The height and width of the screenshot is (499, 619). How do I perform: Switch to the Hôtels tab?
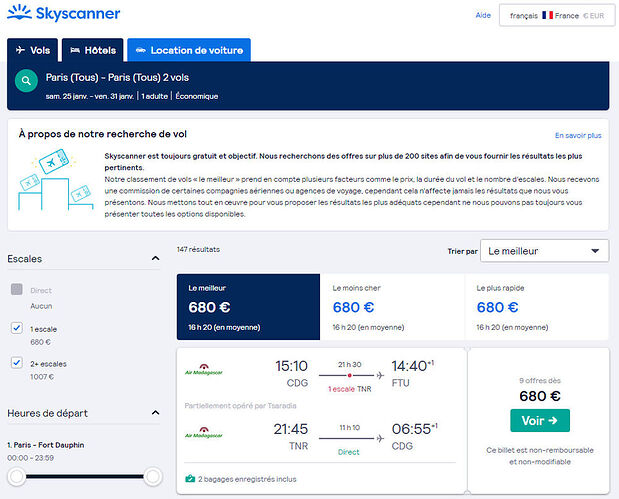click(93, 50)
